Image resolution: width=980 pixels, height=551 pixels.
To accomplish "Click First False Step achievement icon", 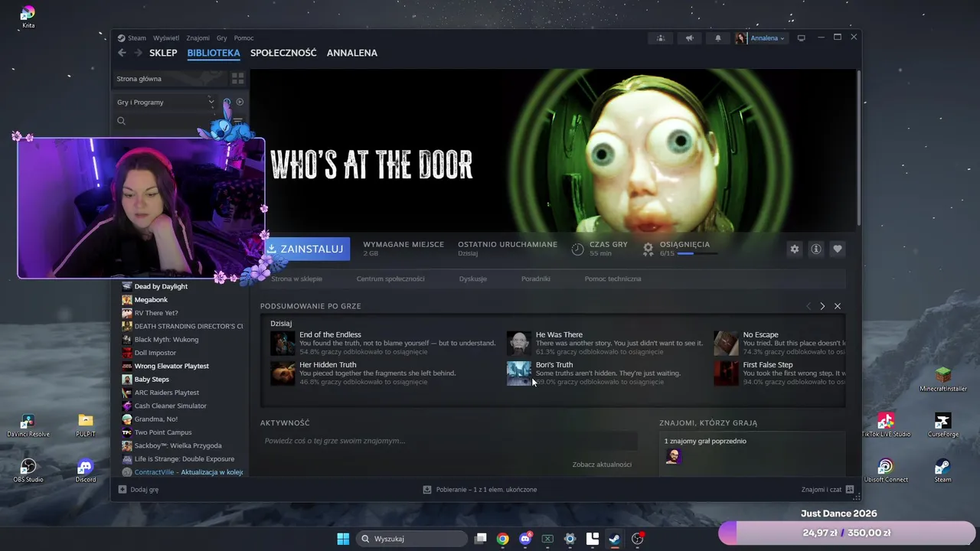I will tap(727, 373).
